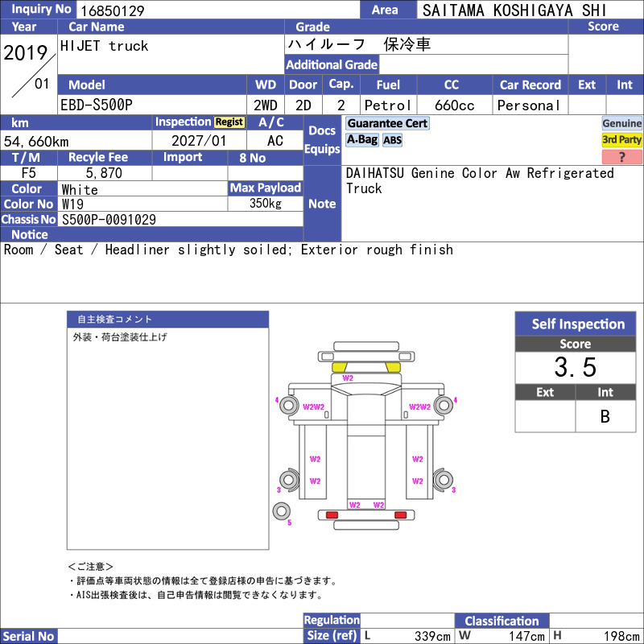Click the right red tail light

coord(400,515)
